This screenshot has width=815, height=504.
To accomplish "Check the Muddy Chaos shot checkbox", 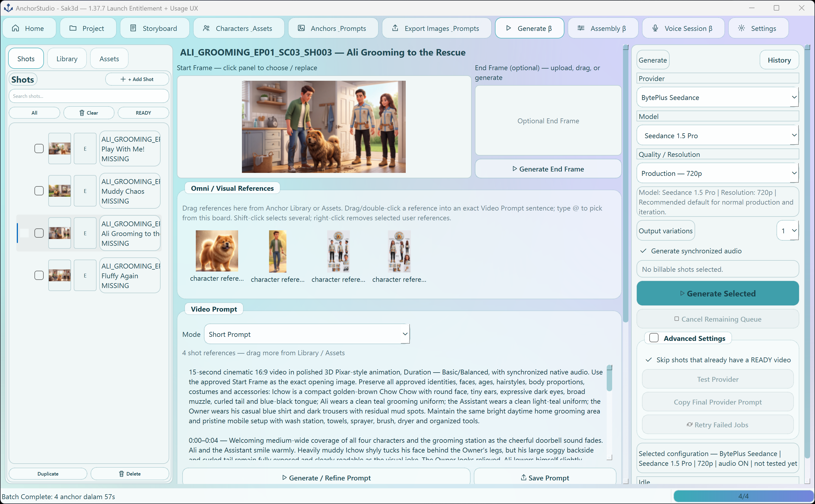I will click(x=39, y=191).
